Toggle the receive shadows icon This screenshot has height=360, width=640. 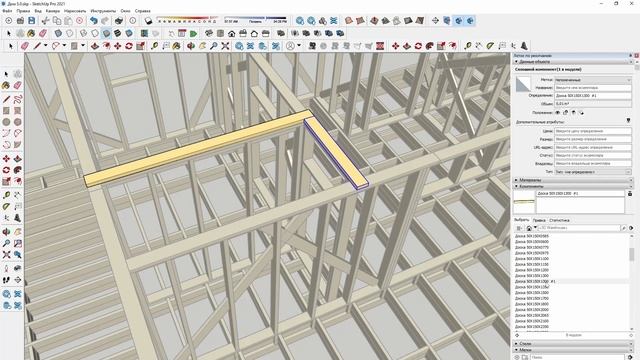(x=573, y=112)
